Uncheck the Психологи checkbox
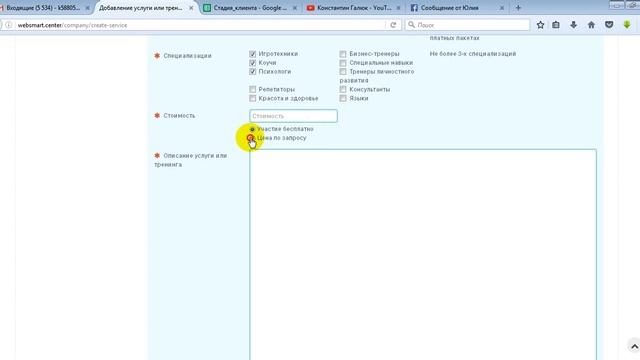The height and width of the screenshot is (360, 640). point(253,72)
